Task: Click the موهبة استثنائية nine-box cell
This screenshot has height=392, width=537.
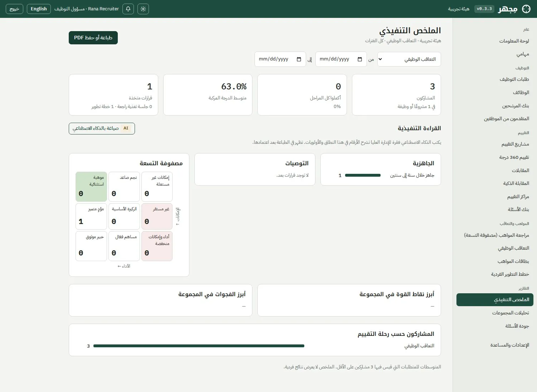Action: (x=91, y=187)
